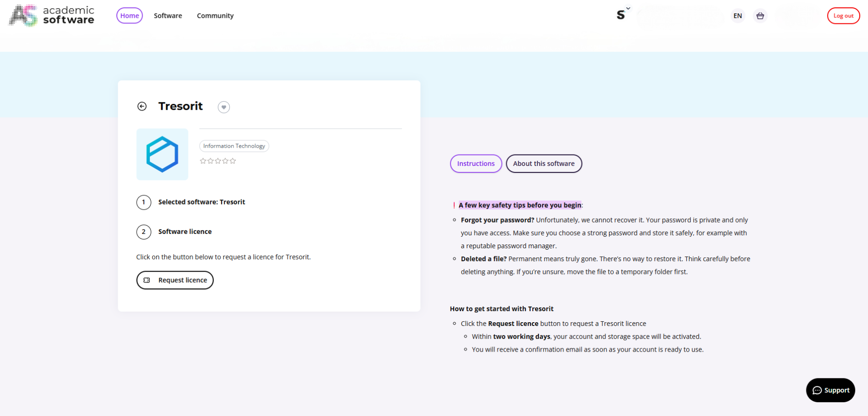The image size is (868, 416).
Task: Open the Software menu item
Action: pos(168,16)
